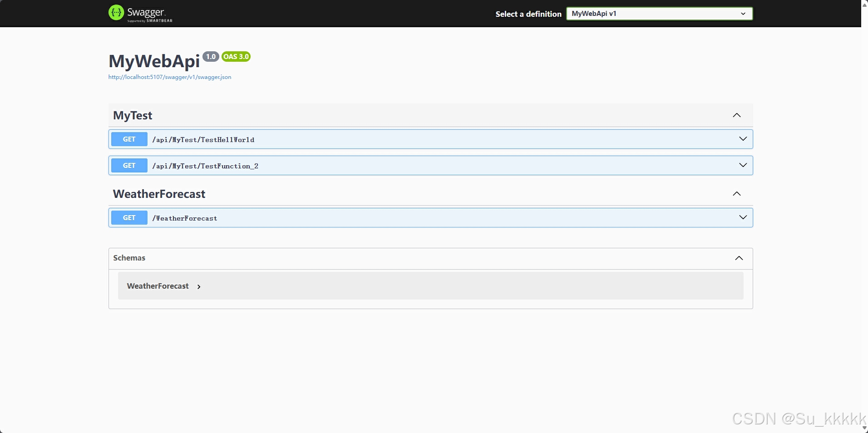Click the MyWebApi title
868x433 pixels.
[x=154, y=61]
